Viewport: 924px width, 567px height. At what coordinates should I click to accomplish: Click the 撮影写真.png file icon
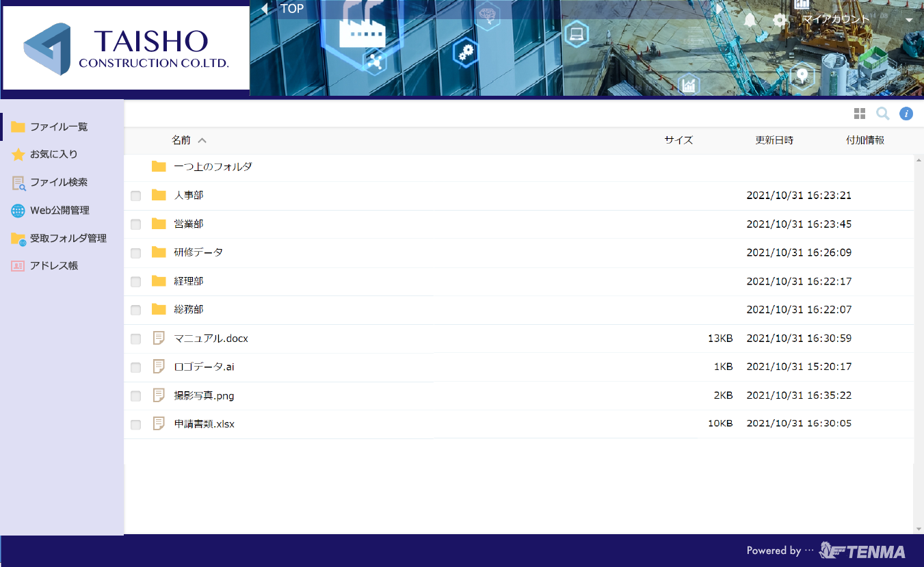point(159,395)
